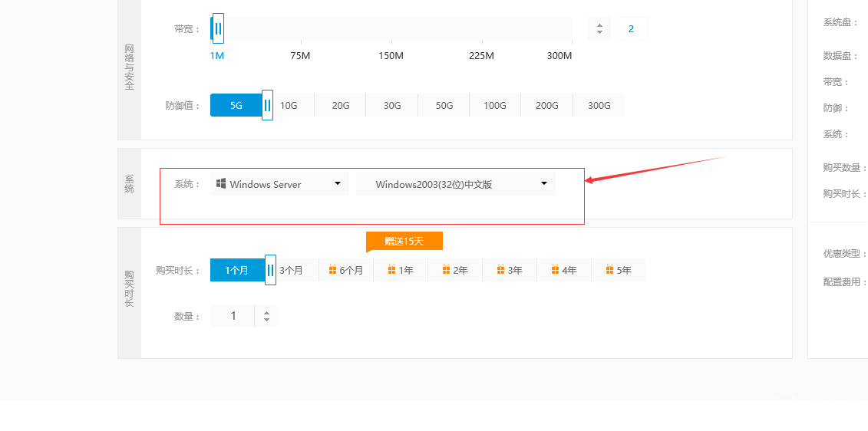868x431 pixels.
Task: Select the 10G defense value
Action: point(289,106)
